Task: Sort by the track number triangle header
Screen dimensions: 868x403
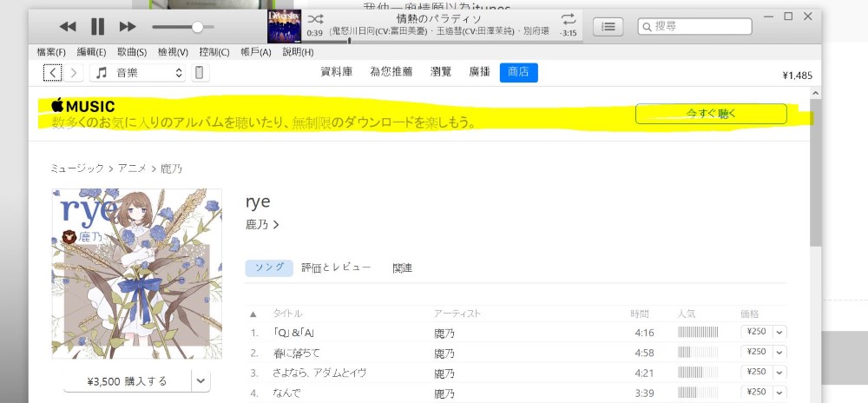Action: (x=253, y=314)
